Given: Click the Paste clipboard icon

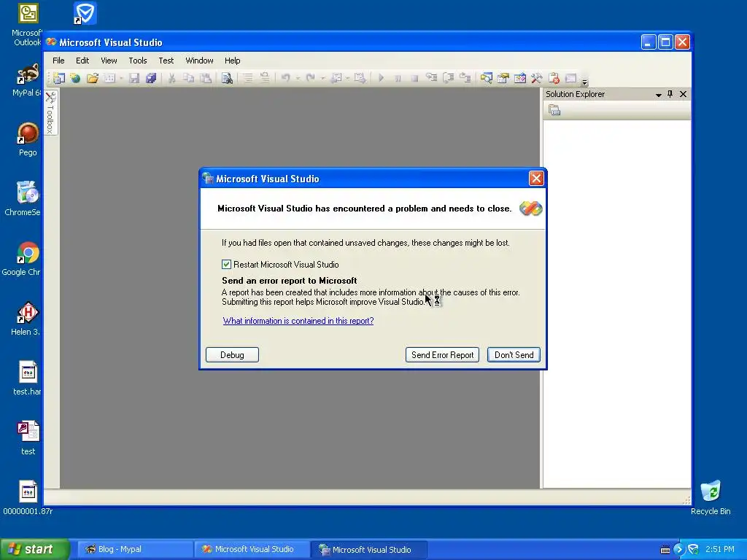Looking at the screenshot, I should click(x=205, y=78).
